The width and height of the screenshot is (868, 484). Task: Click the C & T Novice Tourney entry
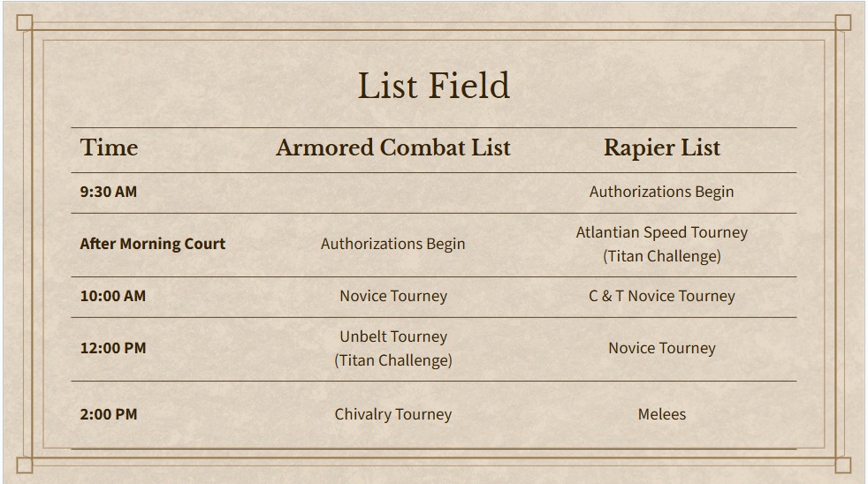661,296
